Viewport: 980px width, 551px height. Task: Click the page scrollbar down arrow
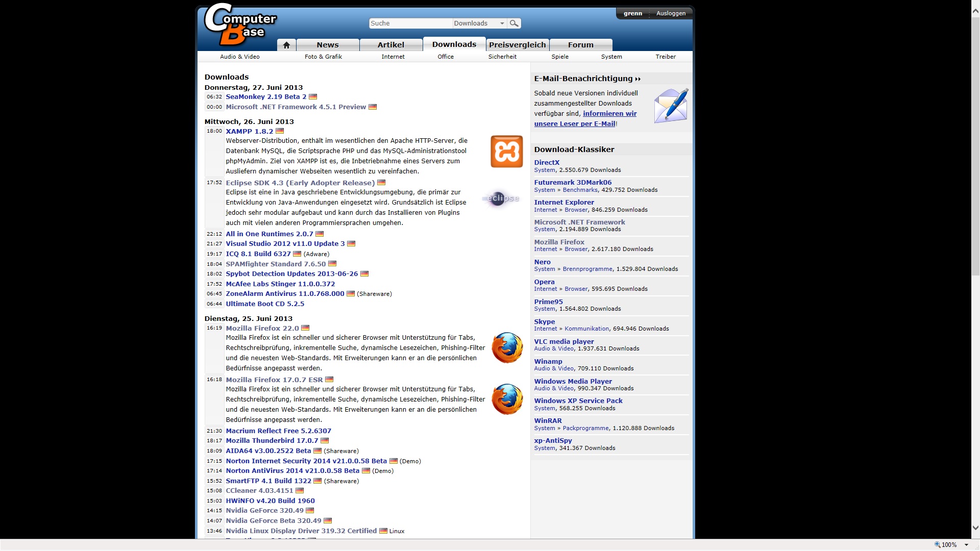pyautogui.click(x=975, y=528)
